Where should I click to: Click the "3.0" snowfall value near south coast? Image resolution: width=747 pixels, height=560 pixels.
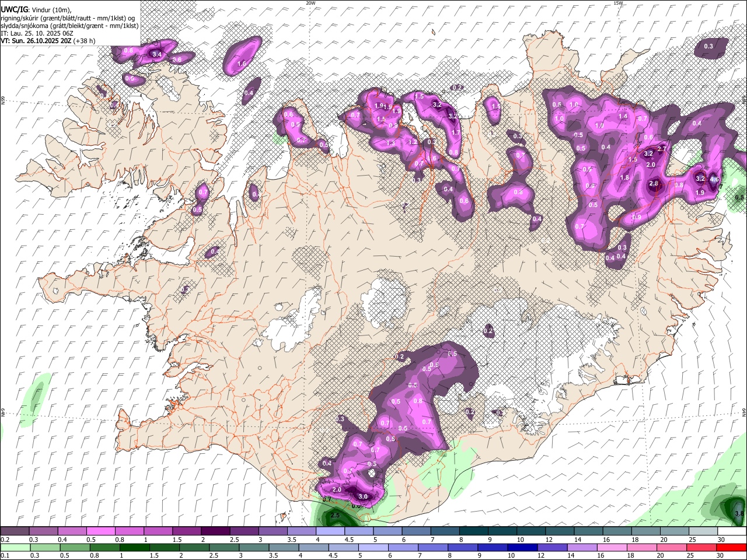363,497
